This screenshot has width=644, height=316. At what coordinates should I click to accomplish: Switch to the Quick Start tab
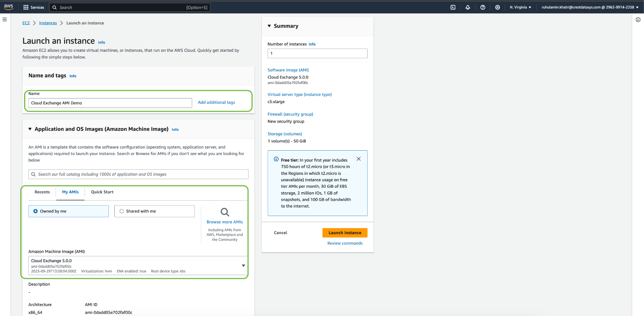click(102, 192)
